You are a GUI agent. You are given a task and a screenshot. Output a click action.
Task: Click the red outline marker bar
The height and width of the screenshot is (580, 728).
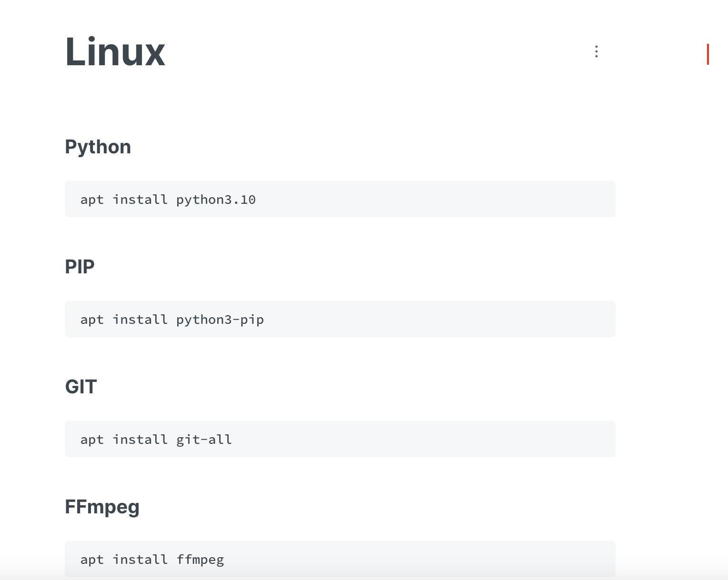pos(708,54)
